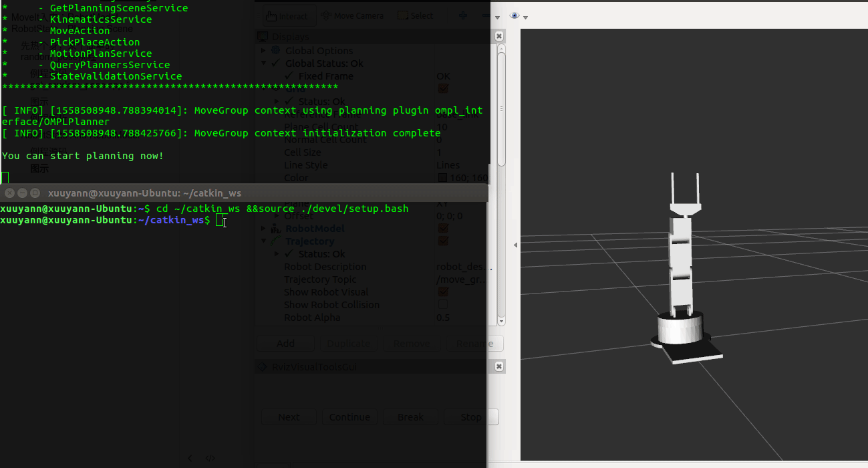This screenshot has height=468, width=868.
Task: Expand the Trajectory Status: Ok entry
Action: pos(276,253)
